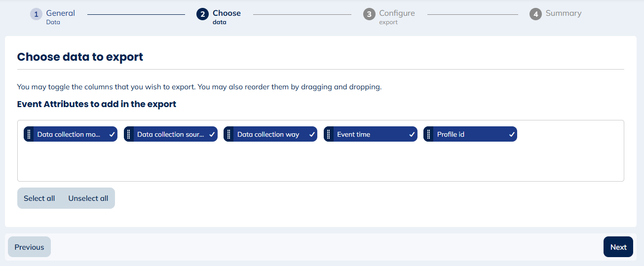Proceed with the Next button
Screen dimensions: 644x266
click(x=618, y=247)
